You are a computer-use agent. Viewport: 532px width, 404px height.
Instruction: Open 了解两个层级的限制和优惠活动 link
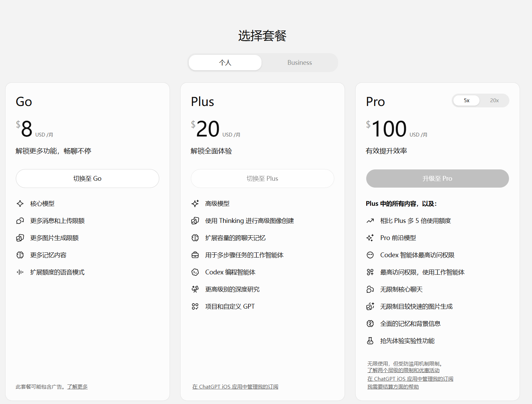404,370
